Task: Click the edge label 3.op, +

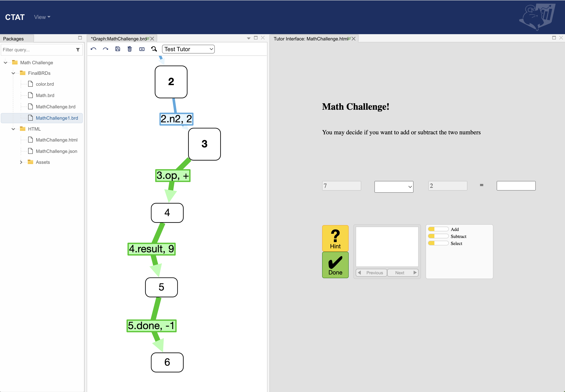Action: tap(173, 176)
